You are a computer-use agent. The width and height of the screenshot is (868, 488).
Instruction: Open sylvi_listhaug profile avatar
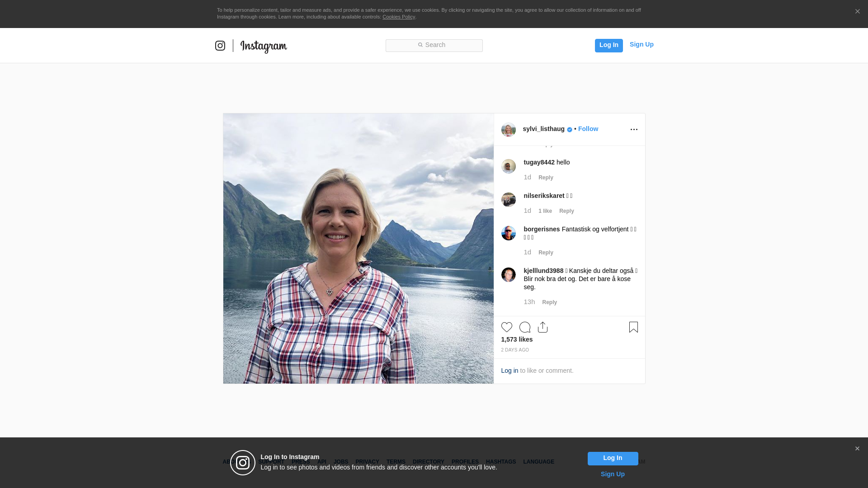pyautogui.click(x=509, y=130)
